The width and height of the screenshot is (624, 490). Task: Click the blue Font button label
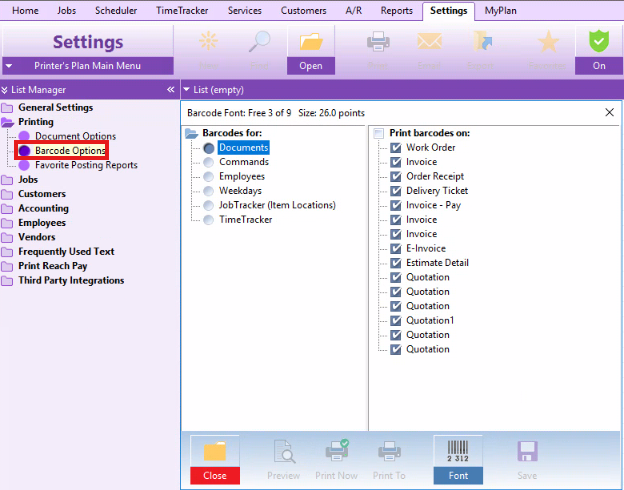tap(458, 476)
